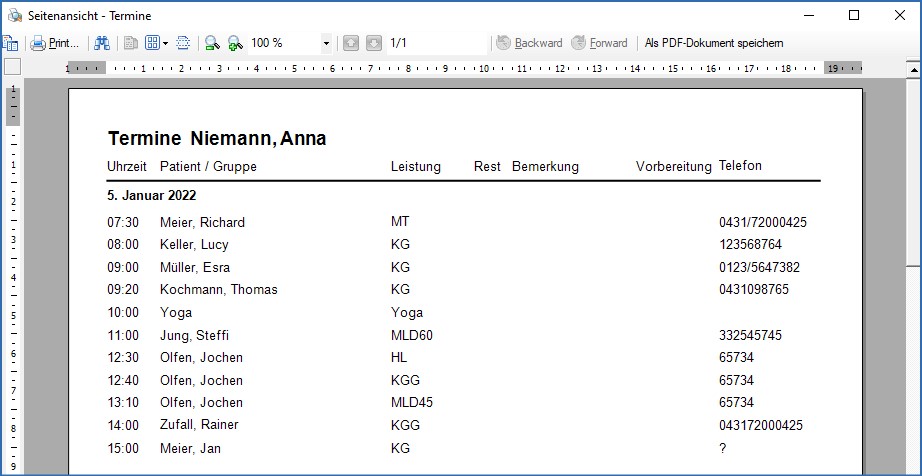Maximize the Seitenansicht window
The width and height of the screenshot is (922, 476).
(854, 15)
